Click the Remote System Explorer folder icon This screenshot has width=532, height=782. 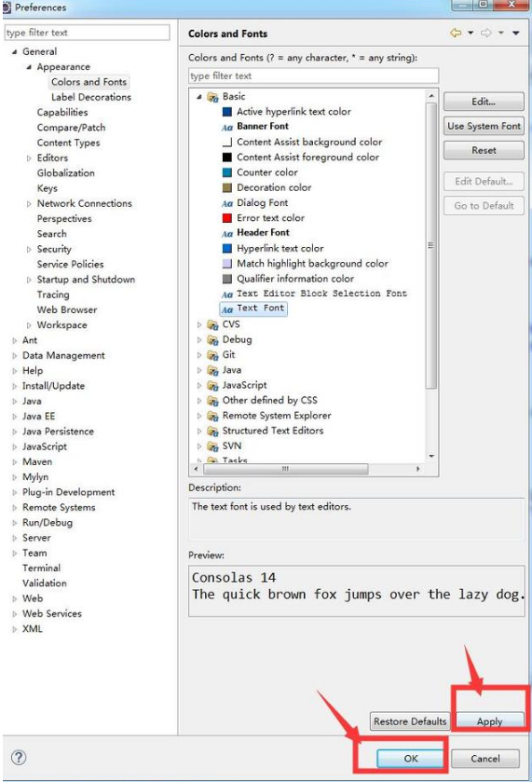click(x=213, y=416)
